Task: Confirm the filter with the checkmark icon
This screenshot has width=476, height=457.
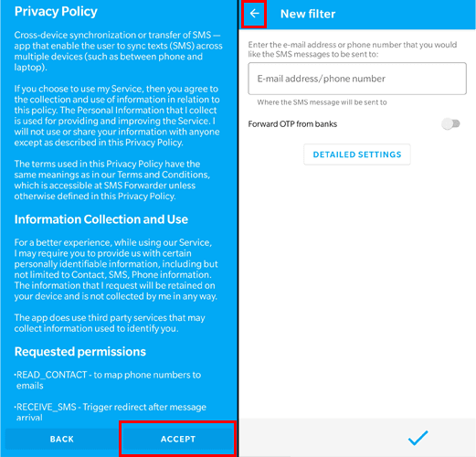Action: [418, 438]
